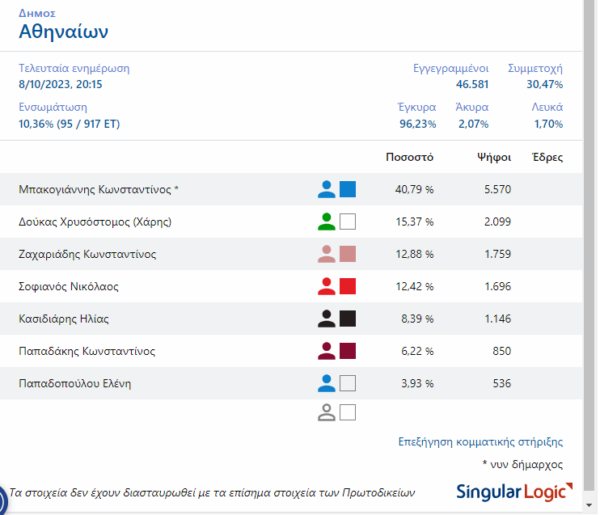Viewport: 600px width, 515px height.
Task: Click the blue color square for Μπακογιάννης
Action: [x=348, y=189]
